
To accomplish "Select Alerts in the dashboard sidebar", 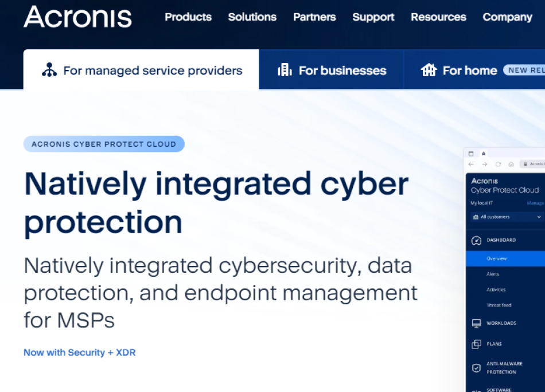I will pyautogui.click(x=493, y=274).
